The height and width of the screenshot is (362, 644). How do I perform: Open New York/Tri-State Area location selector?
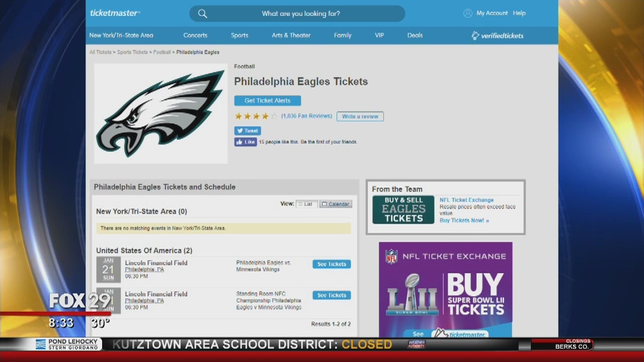point(121,36)
